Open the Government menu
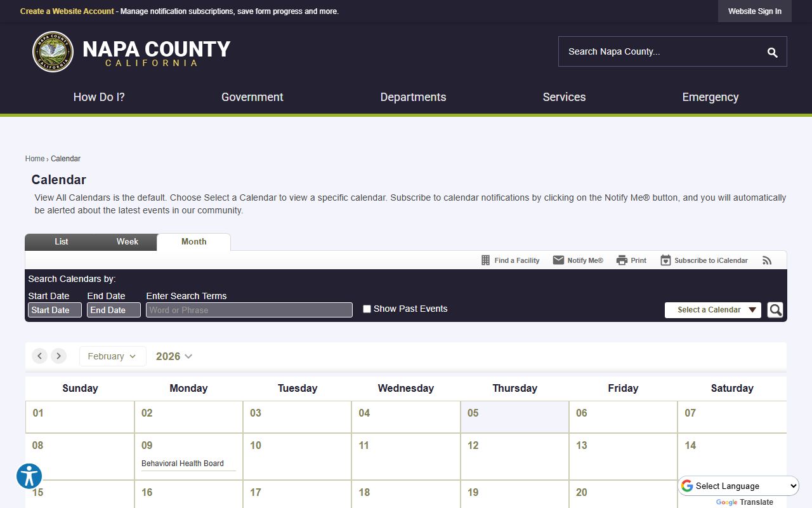 pos(252,97)
